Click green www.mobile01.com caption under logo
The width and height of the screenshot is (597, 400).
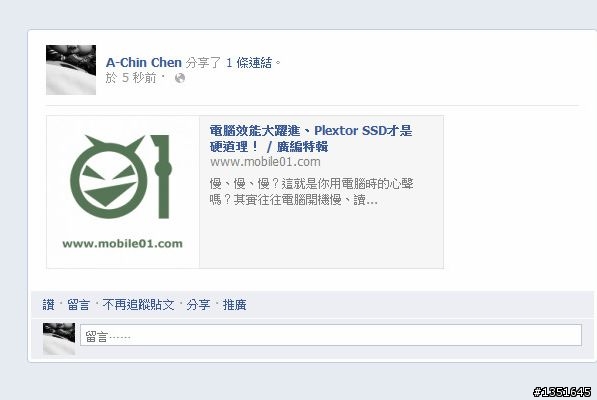(x=123, y=244)
